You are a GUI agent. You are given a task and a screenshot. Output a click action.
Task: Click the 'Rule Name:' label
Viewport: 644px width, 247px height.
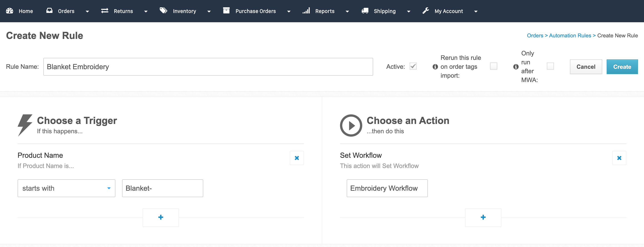(x=22, y=67)
